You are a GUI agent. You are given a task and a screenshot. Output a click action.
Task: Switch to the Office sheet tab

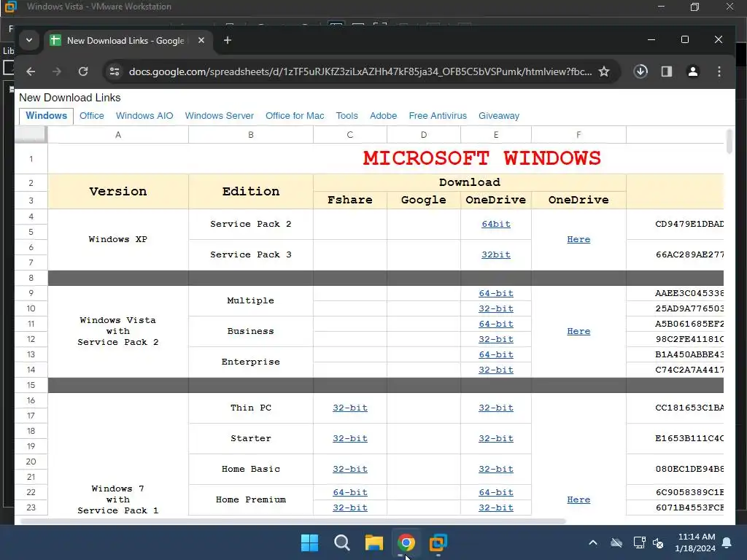tap(91, 116)
